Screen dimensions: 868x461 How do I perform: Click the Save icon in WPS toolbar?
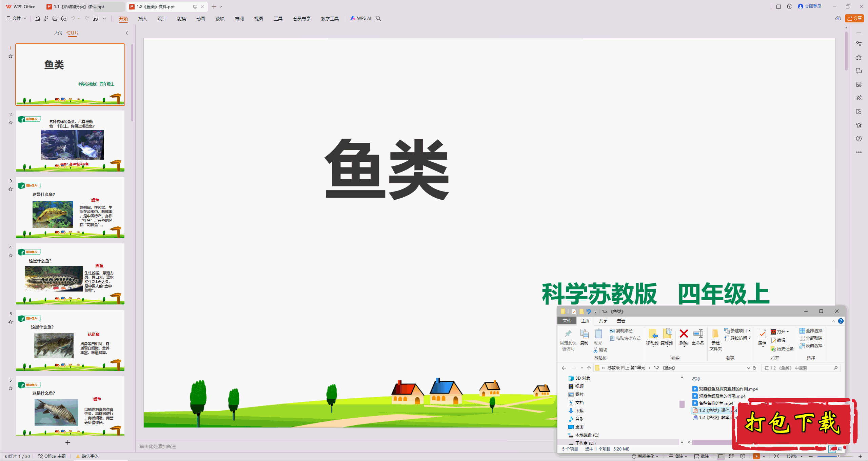[x=37, y=18]
